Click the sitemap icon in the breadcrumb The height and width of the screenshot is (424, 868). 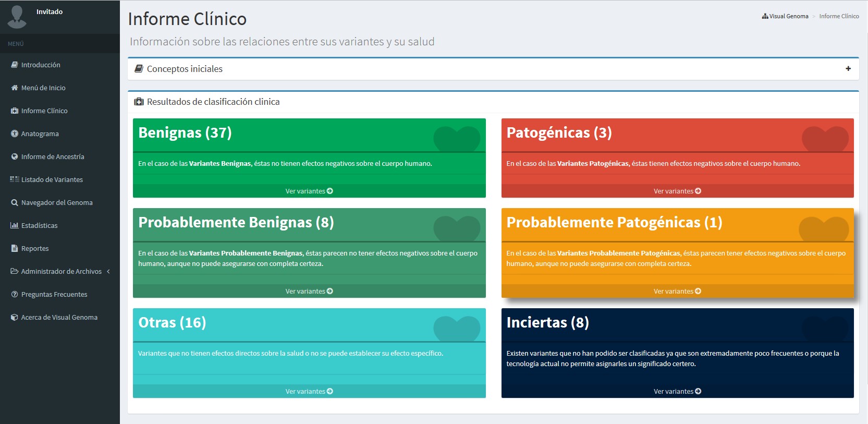click(x=765, y=16)
